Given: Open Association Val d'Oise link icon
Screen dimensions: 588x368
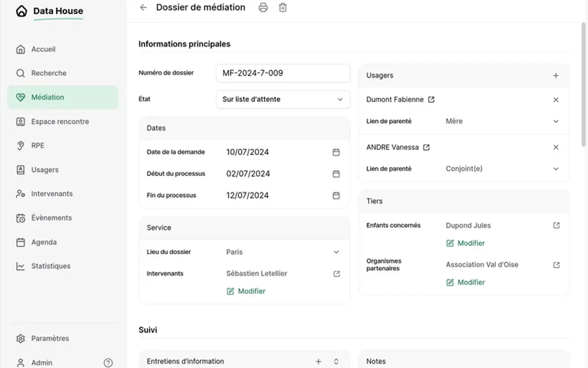Looking at the screenshot, I should 556,265.
